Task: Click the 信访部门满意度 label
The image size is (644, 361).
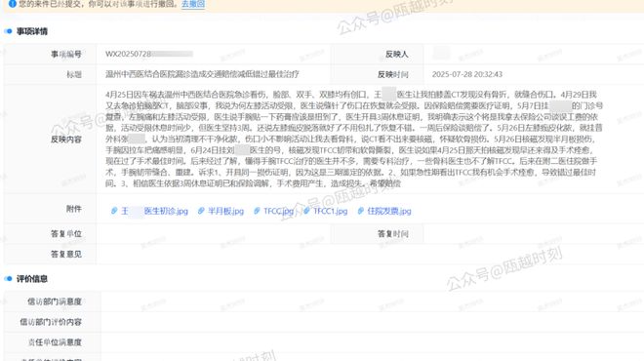Action: point(55,301)
